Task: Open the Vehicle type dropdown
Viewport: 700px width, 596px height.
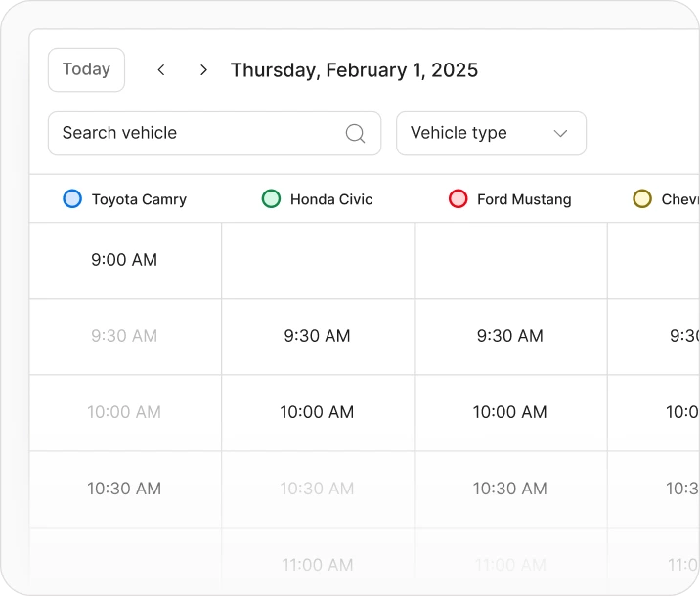Action: 491,134
